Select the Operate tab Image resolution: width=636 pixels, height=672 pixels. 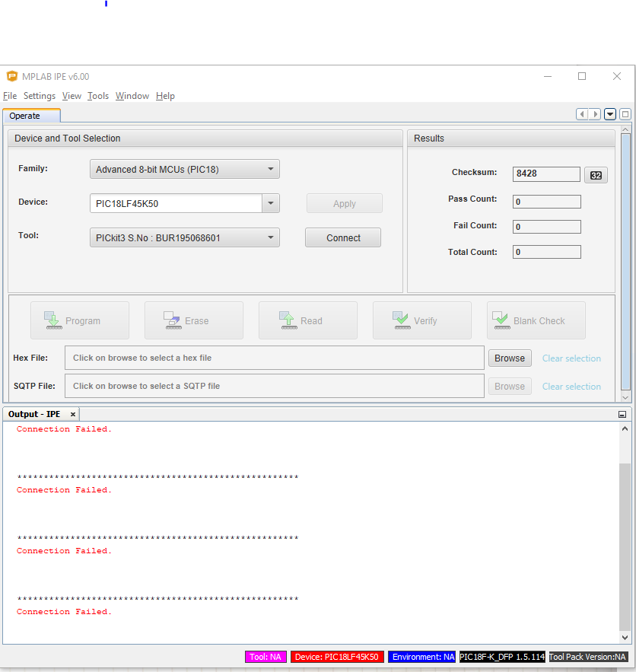(x=31, y=116)
